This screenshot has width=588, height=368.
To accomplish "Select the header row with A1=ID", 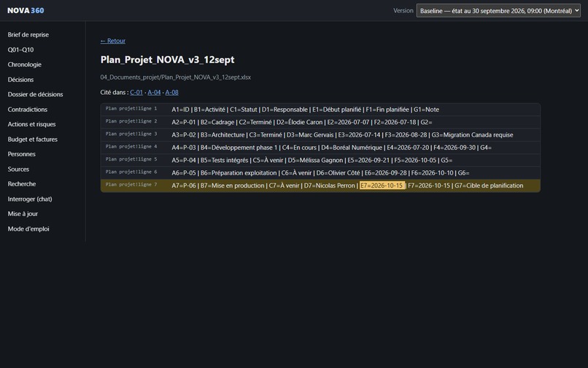I will (320, 110).
